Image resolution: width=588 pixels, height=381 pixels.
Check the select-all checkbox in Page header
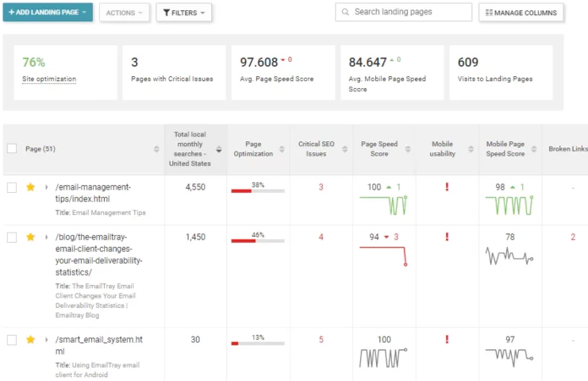point(12,148)
